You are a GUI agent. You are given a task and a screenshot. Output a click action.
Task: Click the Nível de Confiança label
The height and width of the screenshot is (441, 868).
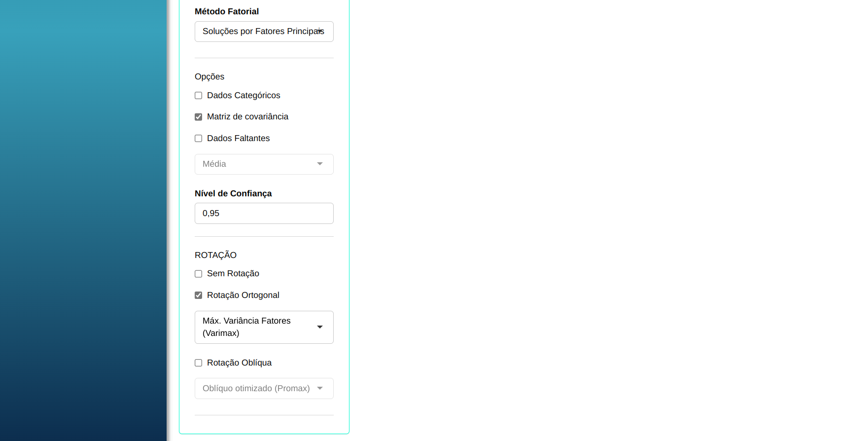pos(233,193)
